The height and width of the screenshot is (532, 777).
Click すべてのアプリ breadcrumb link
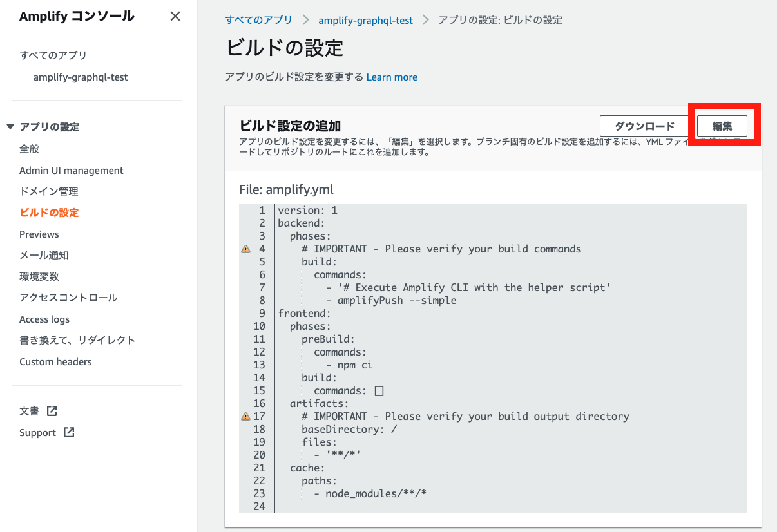click(x=258, y=20)
